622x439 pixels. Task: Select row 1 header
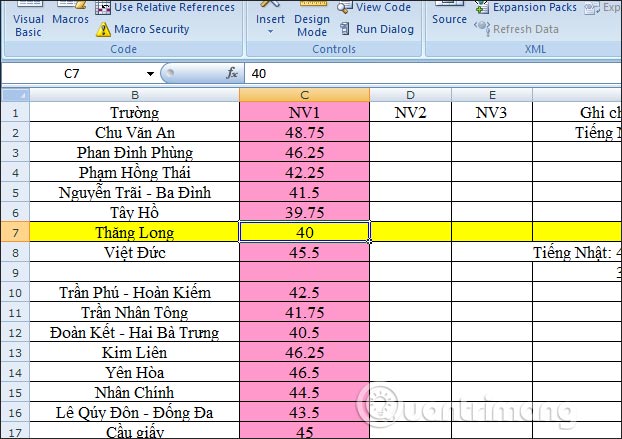click(x=15, y=112)
